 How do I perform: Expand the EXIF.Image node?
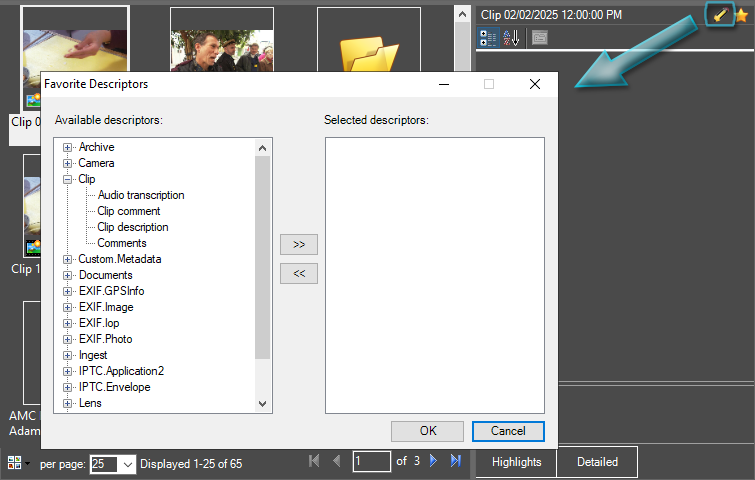coord(67,307)
